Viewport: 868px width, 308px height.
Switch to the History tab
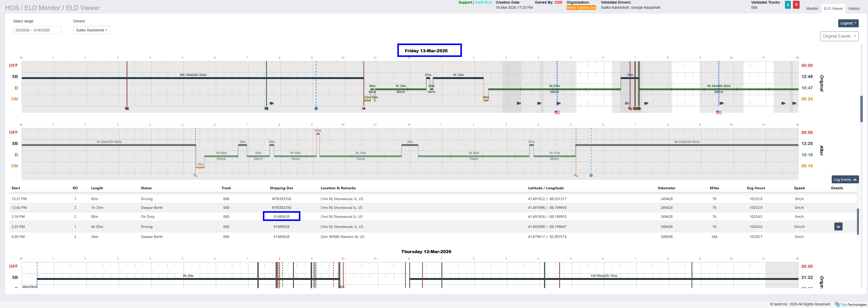854,8
